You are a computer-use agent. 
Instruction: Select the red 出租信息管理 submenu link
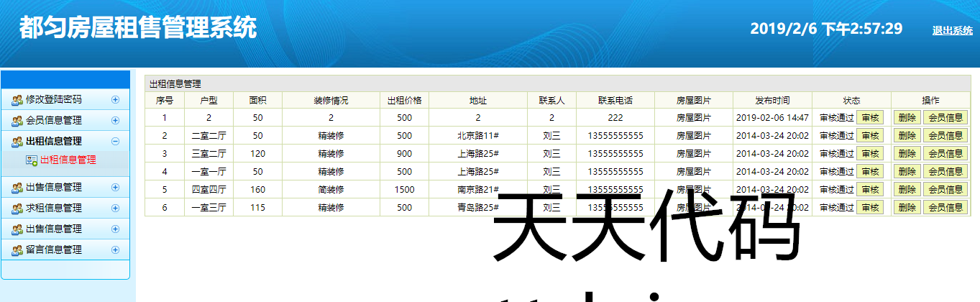tap(68, 160)
